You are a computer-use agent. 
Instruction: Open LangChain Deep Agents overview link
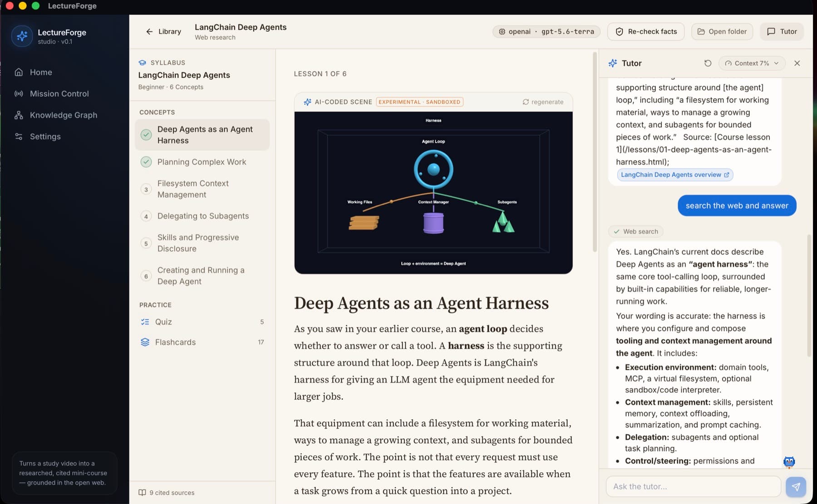point(675,175)
